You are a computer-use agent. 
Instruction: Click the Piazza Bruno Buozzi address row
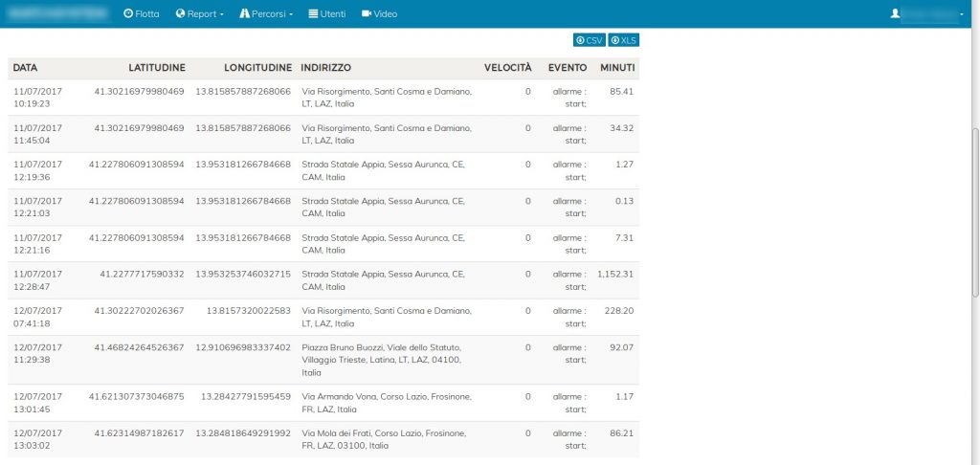[383, 360]
